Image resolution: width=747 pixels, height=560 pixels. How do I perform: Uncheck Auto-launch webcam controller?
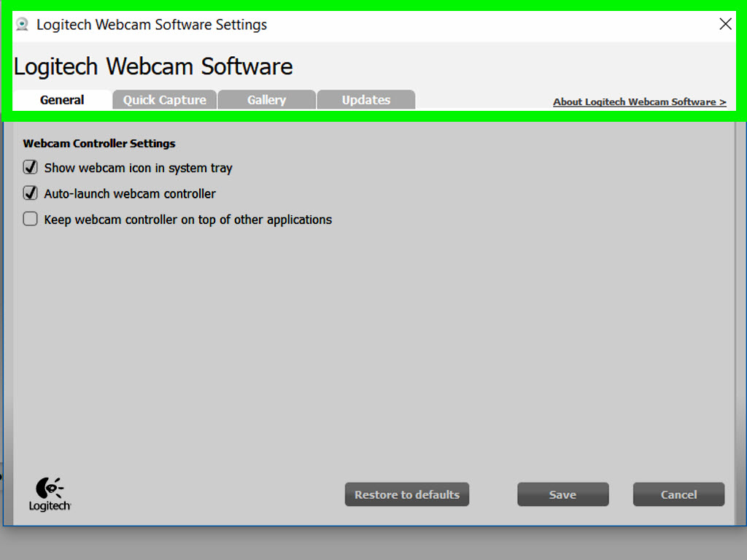point(30,193)
